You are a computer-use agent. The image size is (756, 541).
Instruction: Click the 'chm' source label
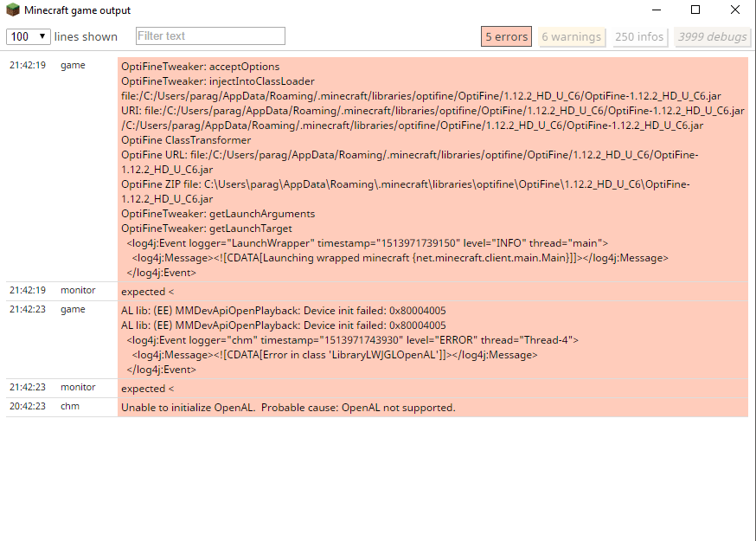70,406
